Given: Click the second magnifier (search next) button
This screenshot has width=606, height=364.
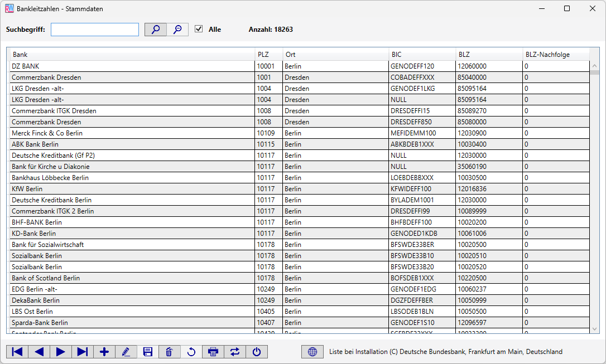Looking at the screenshot, I should [177, 30].
